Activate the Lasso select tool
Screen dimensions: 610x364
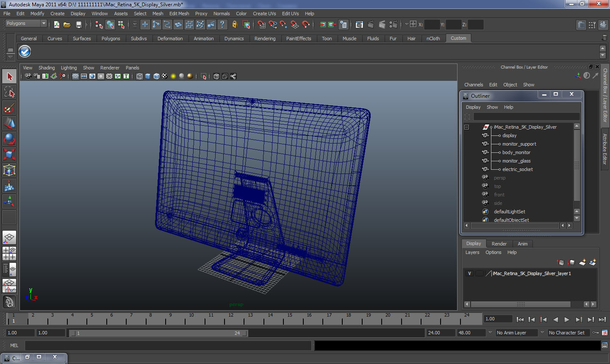click(9, 92)
